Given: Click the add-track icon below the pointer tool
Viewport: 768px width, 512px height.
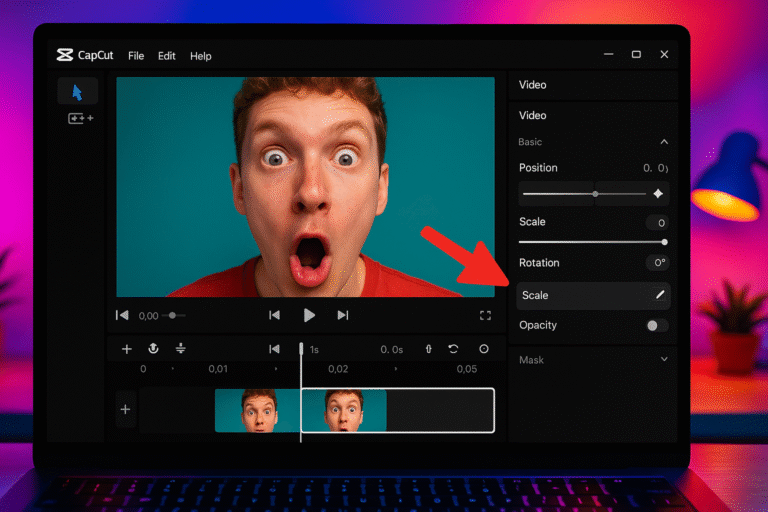Looking at the screenshot, I should tap(80, 118).
